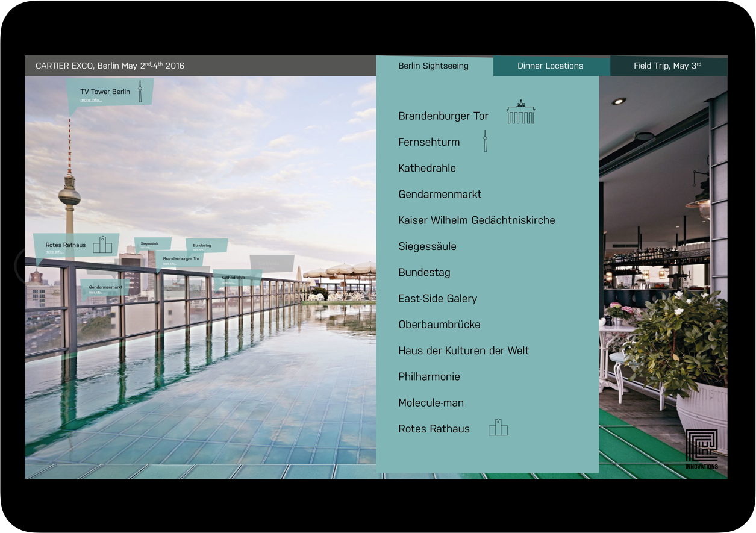Open the Field Trip, May 3rd tab
Image resolution: width=756 pixels, height=533 pixels.
(667, 66)
